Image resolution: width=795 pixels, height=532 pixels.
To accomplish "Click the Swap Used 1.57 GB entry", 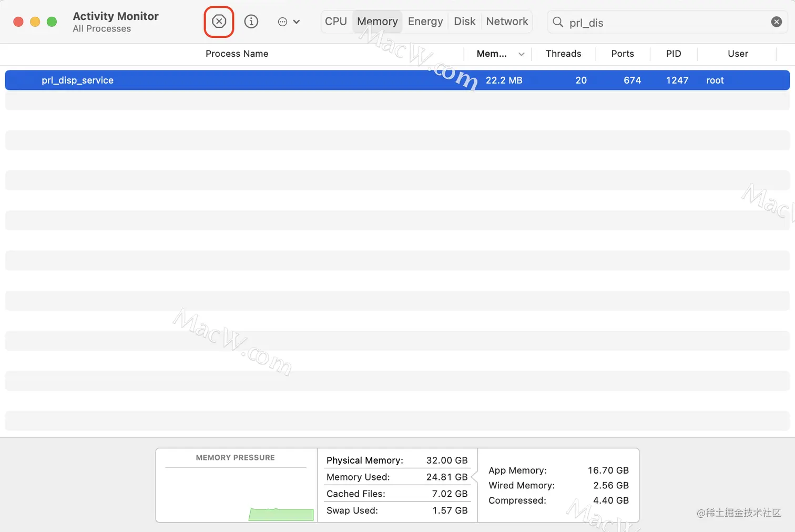I will pos(397,510).
